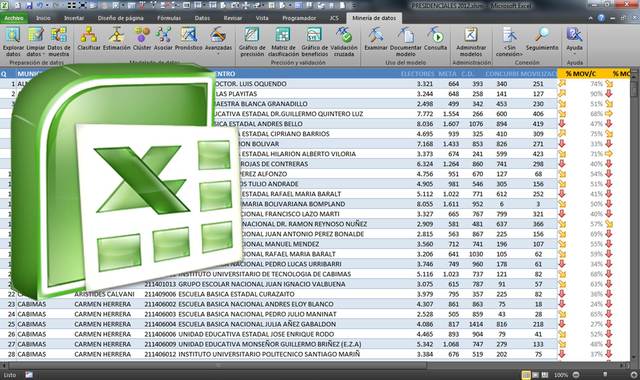Select the META column header
The height and width of the screenshot is (380, 640).
[x=447, y=74]
